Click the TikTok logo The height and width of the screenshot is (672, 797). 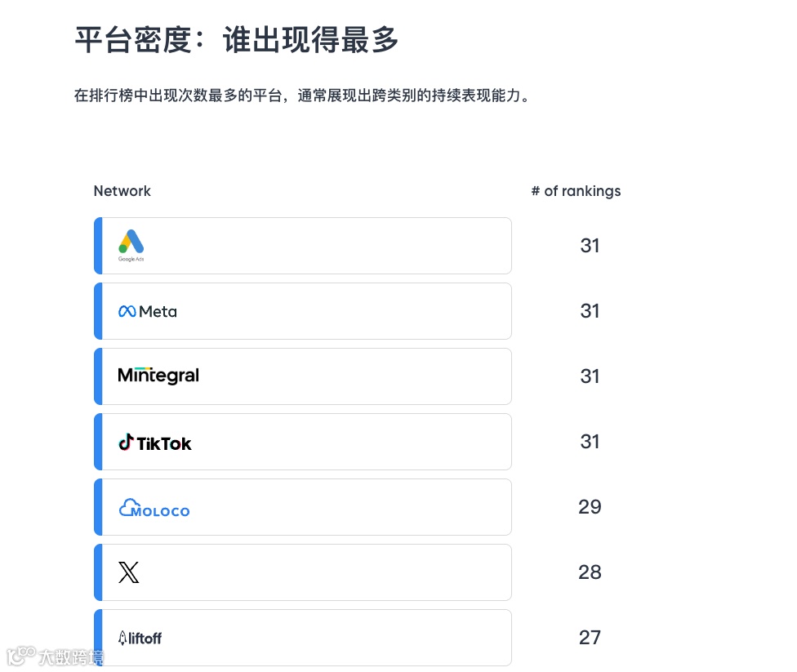pos(155,443)
